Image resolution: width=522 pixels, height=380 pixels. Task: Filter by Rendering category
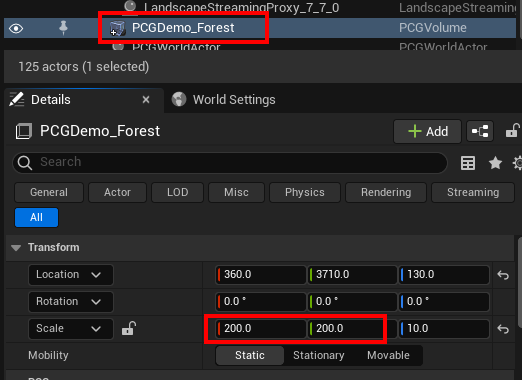[386, 192]
